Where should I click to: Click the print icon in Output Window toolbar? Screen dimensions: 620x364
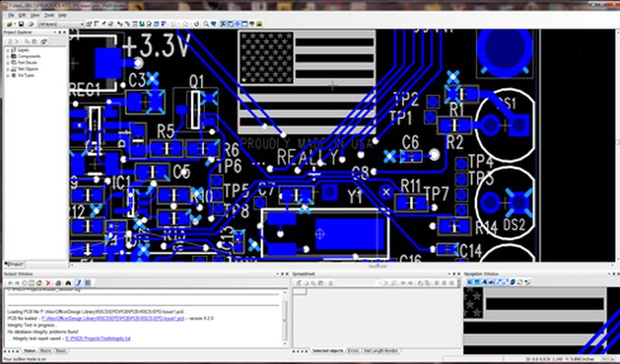(x=58, y=283)
